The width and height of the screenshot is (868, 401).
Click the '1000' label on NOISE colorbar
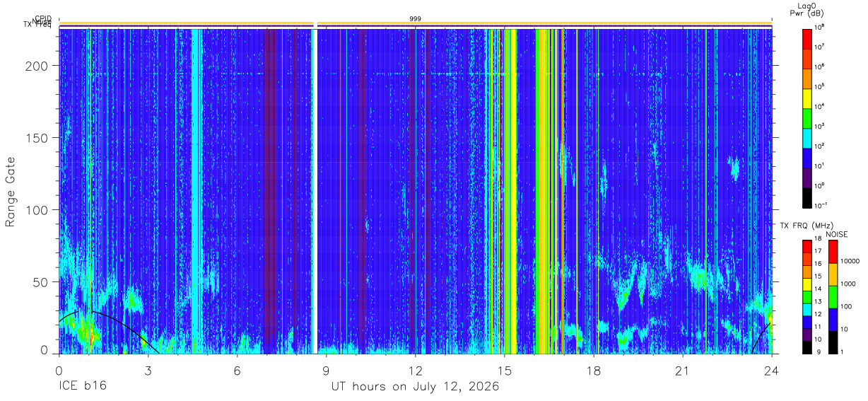[849, 284]
